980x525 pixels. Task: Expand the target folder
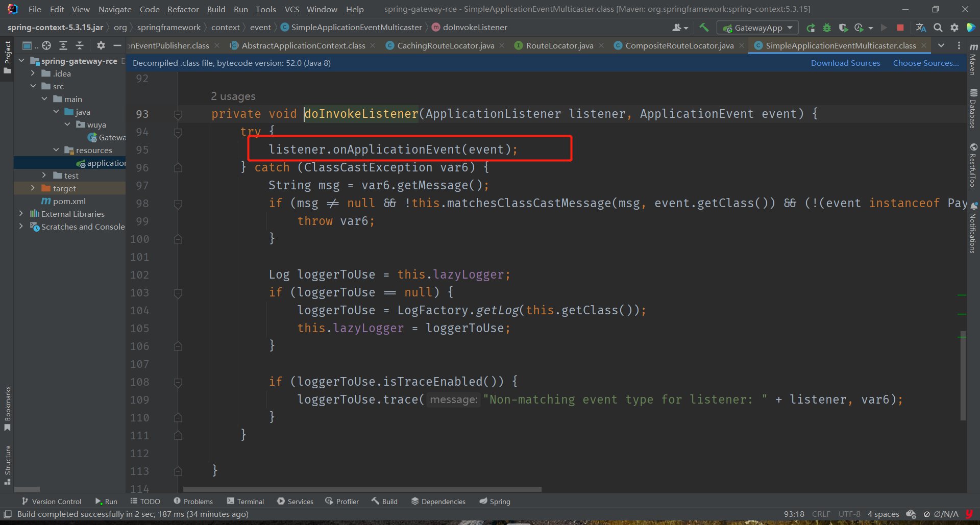(x=33, y=188)
